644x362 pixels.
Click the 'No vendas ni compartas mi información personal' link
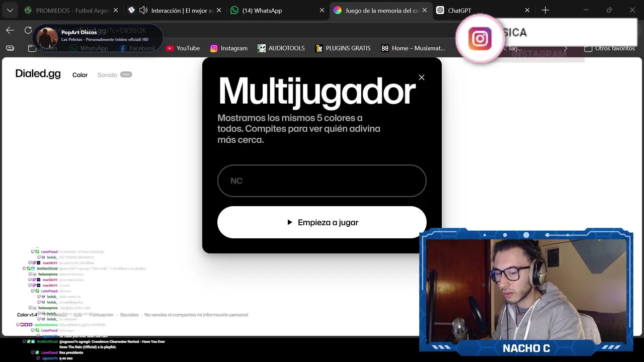(196, 315)
